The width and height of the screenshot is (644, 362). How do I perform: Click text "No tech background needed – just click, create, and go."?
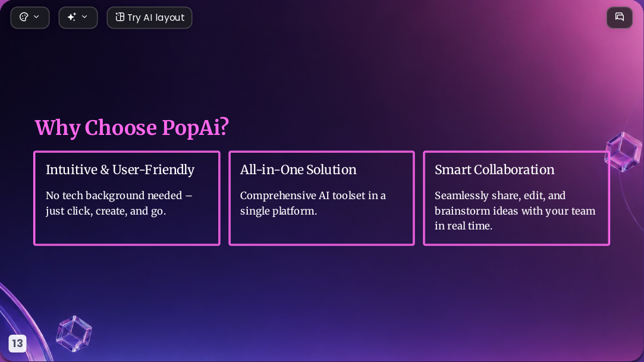click(x=119, y=203)
